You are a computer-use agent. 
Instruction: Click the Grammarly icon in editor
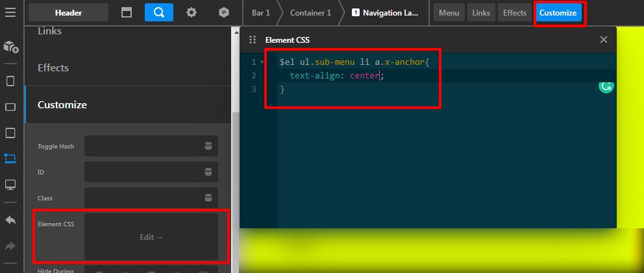[x=606, y=86]
